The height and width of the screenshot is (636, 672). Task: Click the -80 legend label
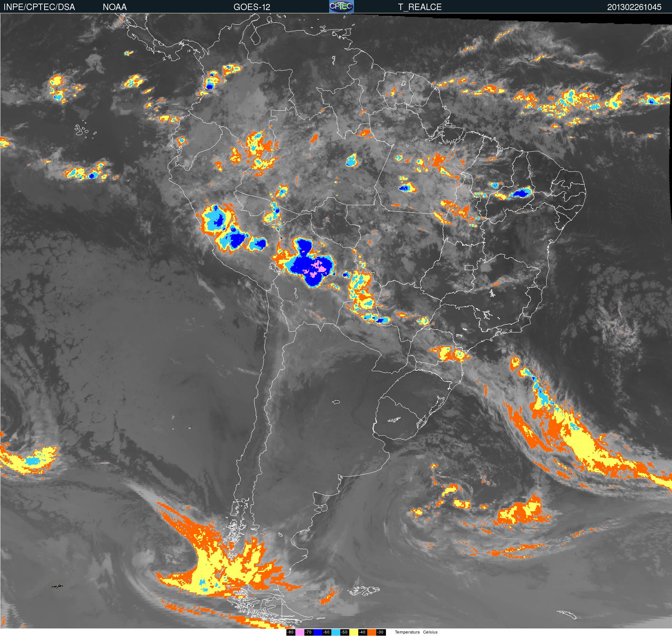(291, 632)
